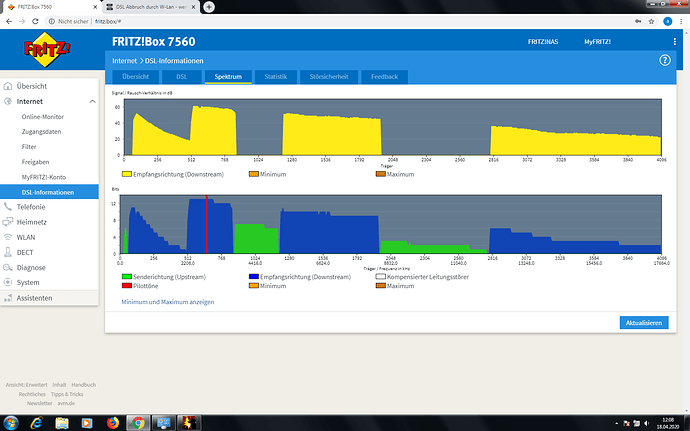Open the help question mark icon
The width and height of the screenshot is (690, 431).
click(x=664, y=60)
